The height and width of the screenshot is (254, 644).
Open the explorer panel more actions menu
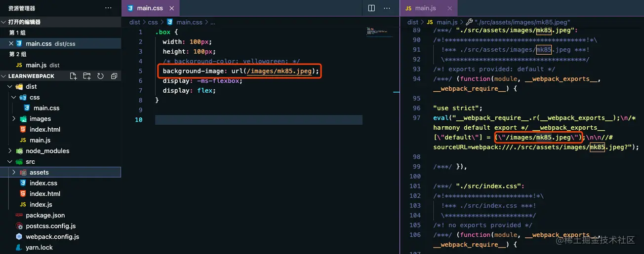click(x=109, y=8)
